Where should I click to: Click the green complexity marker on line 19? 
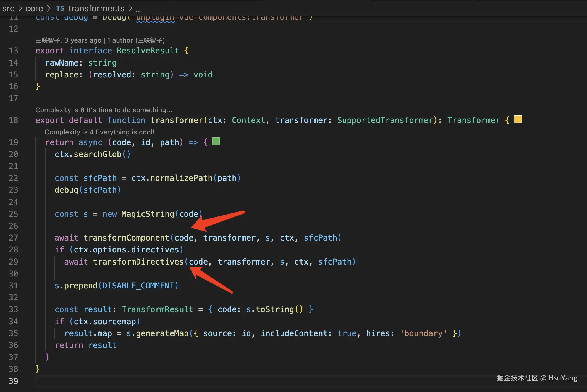(x=216, y=141)
